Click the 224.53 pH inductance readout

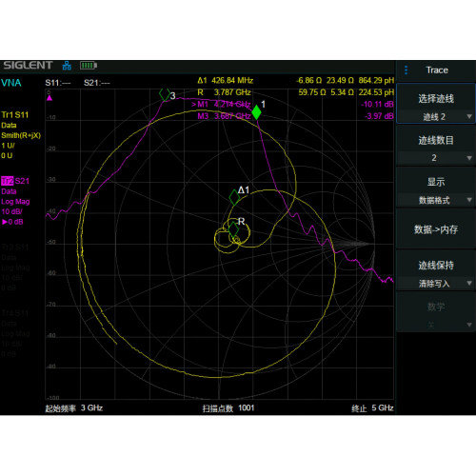(x=376, y=92)
